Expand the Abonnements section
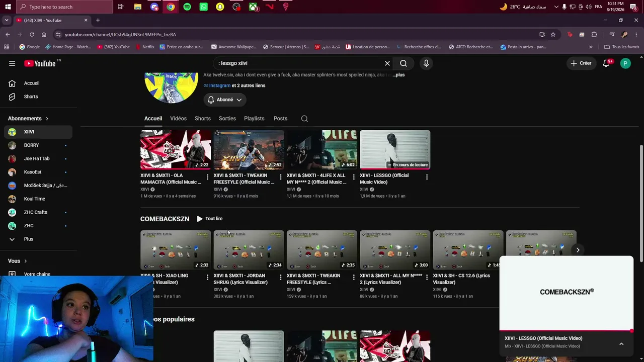The image size is (644, 362). click(28, 119)
